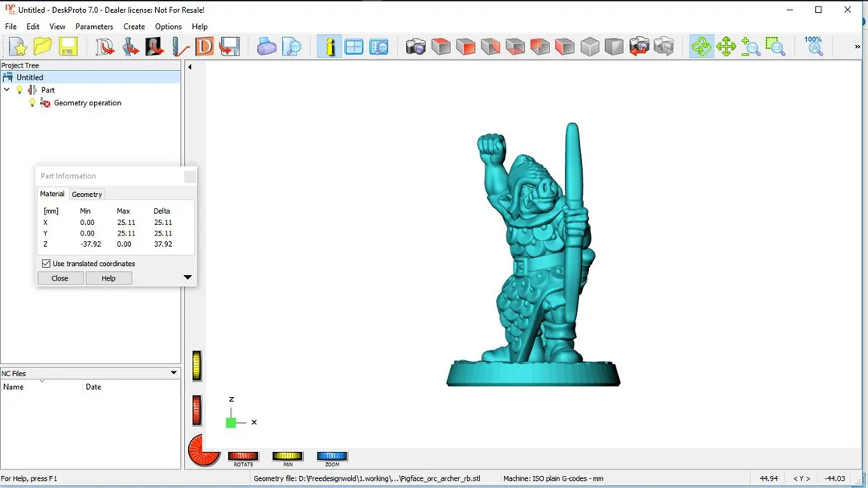Select the green Rotate mouse tool icon
868x488 pixels.
(x=701, y=47)
